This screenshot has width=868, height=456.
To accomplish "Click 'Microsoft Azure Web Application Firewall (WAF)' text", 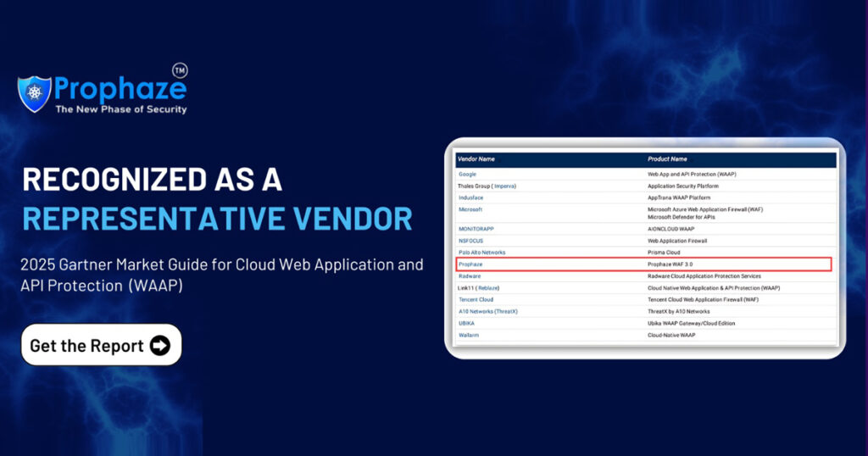I will click(705, 209).
